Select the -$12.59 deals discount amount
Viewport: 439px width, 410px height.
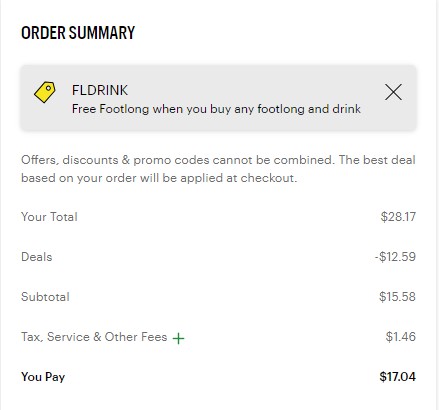[x=395, y=257]
